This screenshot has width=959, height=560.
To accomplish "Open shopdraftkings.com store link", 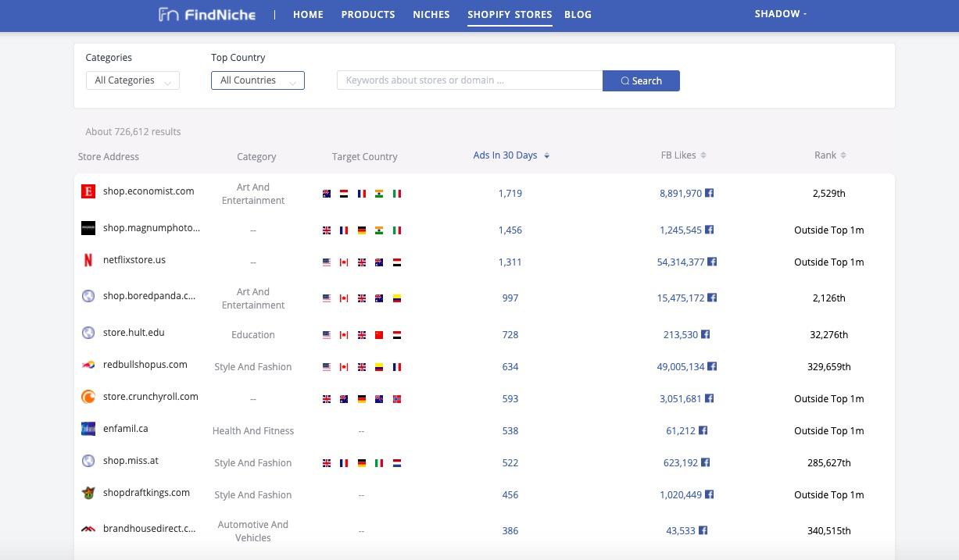I will click(x=146, y=493).
